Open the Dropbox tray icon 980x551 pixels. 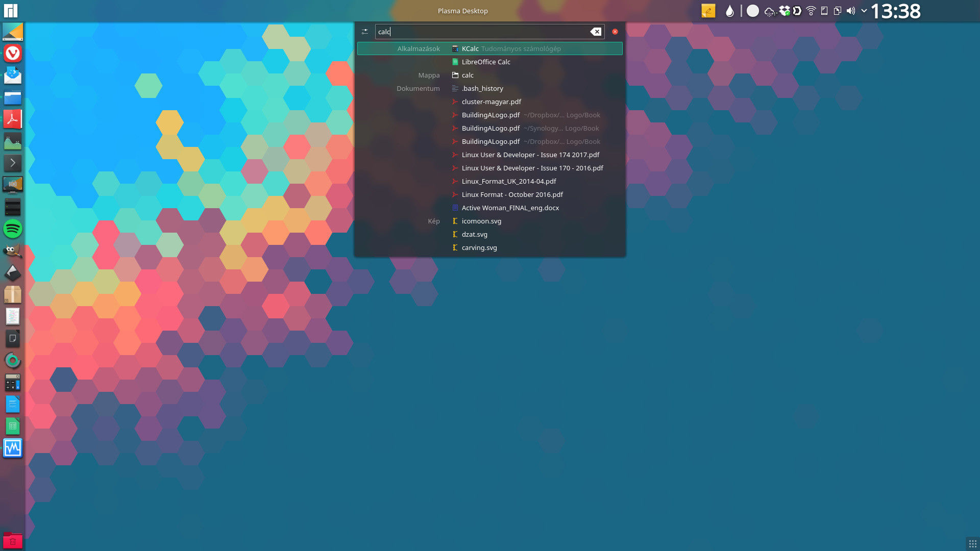(x=785, y=11)
